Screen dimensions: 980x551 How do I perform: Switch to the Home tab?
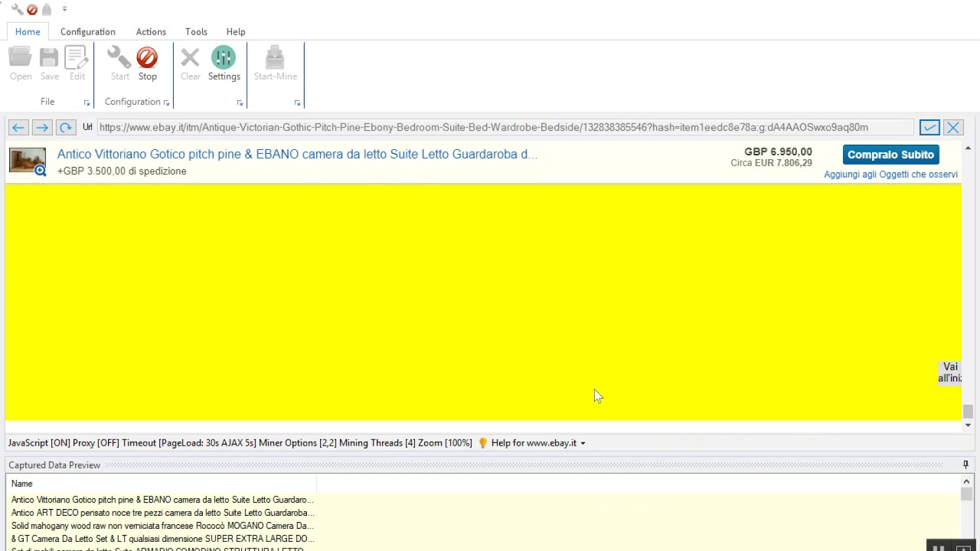28,31
